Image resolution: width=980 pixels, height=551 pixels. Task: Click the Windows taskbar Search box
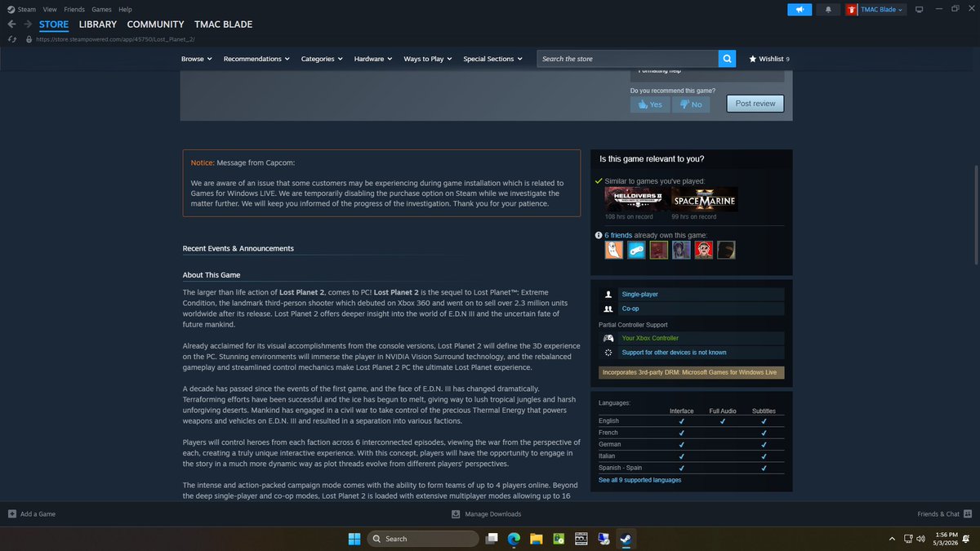(421, 539)
